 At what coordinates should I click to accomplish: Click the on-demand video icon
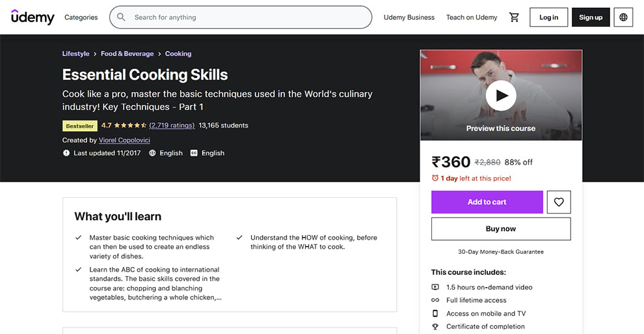point(435,287)
